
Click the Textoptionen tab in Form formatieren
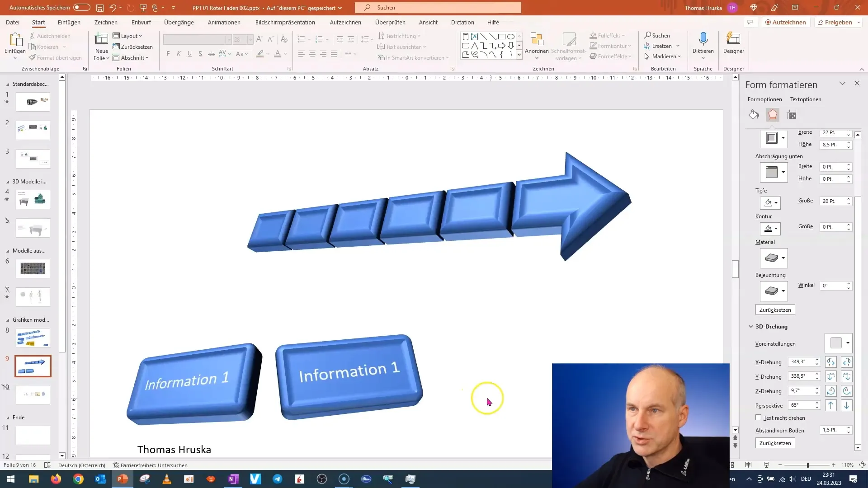tap(806, 99)
